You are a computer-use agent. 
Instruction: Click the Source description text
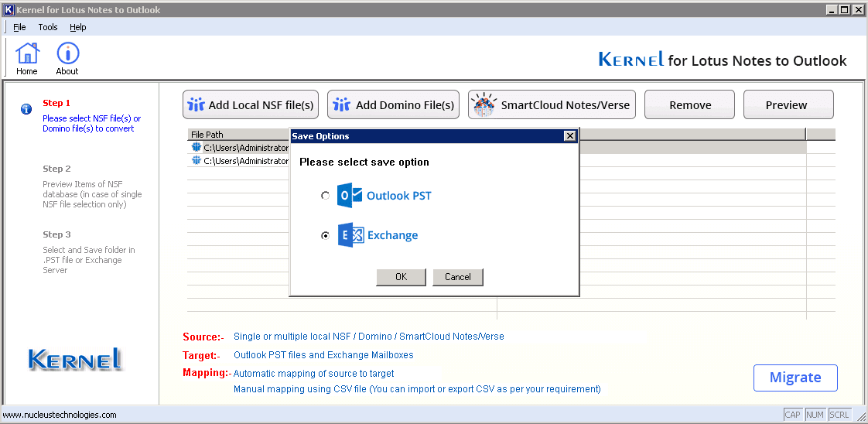tap(369, 336)
